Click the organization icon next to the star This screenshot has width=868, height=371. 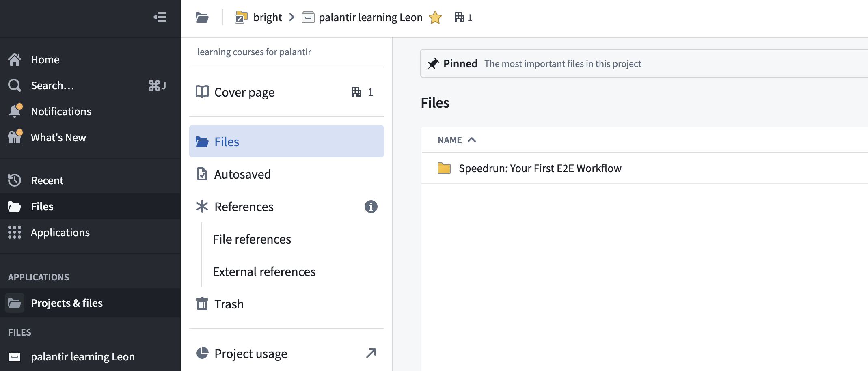click(459, 17)
